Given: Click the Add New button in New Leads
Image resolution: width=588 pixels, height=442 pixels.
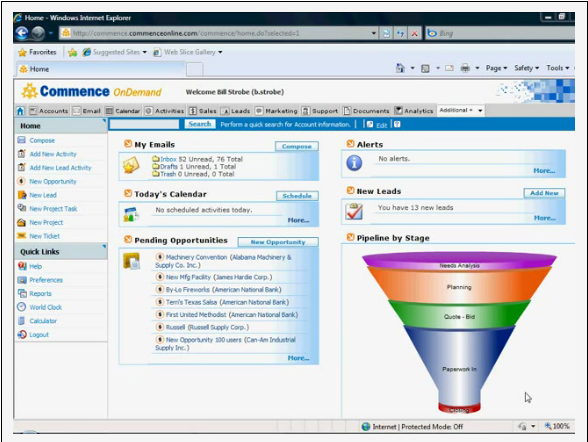Looking at the screenshot, I should point(544,193).
